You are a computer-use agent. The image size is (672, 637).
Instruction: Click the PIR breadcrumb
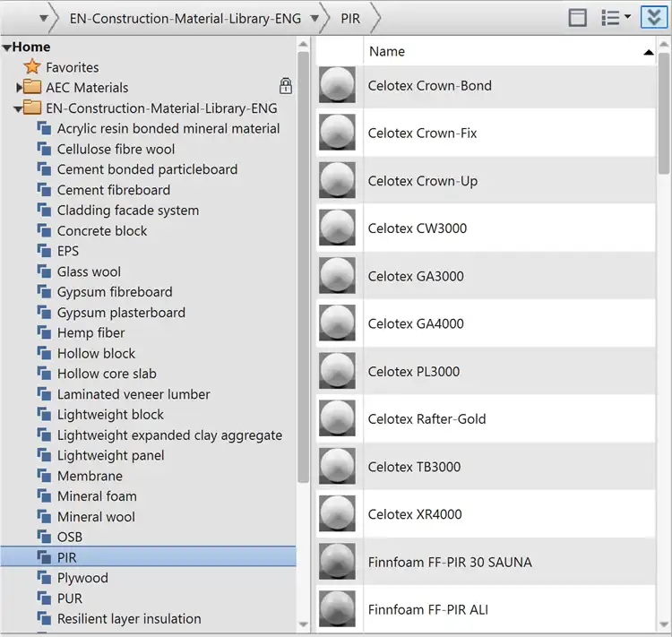[350, 19]
